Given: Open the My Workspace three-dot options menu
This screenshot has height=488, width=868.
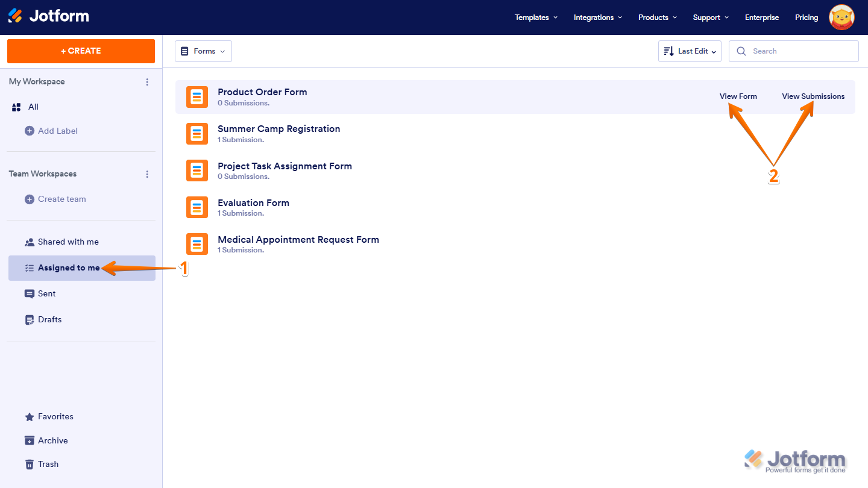Looking at the screenshot, I should [x=147, y=81].
